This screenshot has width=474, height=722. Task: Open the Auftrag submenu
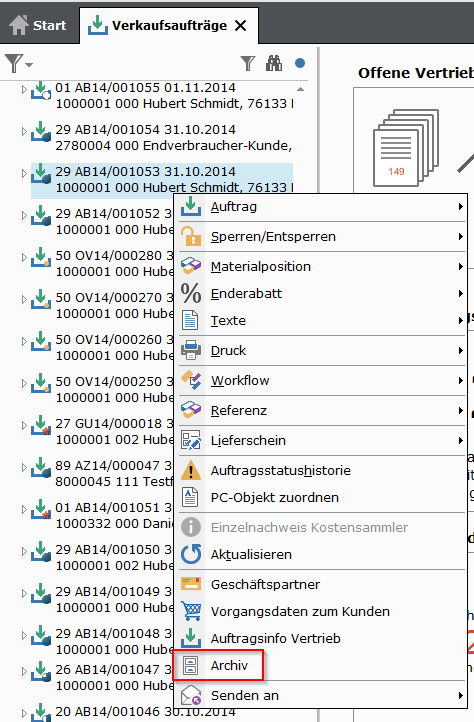click(322, 207)
